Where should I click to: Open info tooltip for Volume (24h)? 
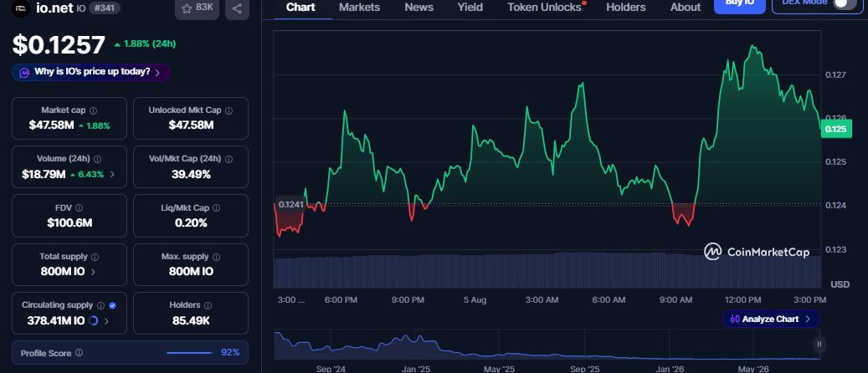pyautogui.click(x=97, y=160)
